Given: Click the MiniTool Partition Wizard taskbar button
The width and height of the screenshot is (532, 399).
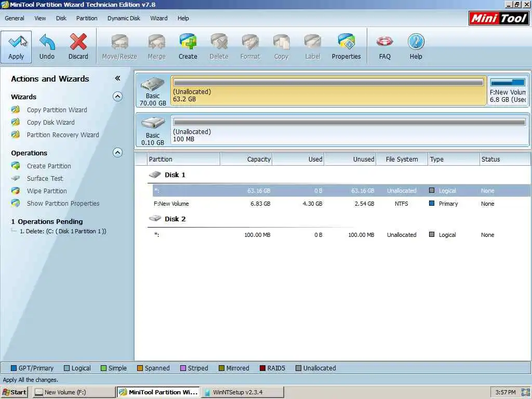Looking at the screenshot, I should [x=158, y=392].
